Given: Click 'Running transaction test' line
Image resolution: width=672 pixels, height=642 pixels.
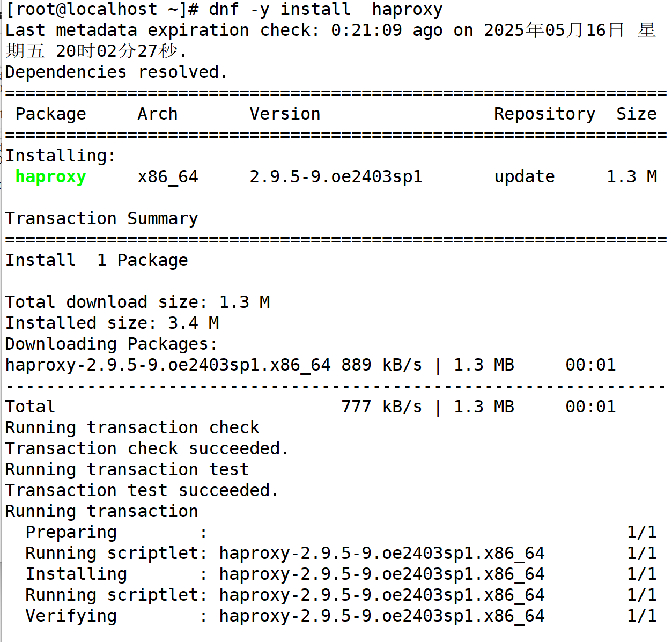Looking at the screenshot, I should point(127,470).
